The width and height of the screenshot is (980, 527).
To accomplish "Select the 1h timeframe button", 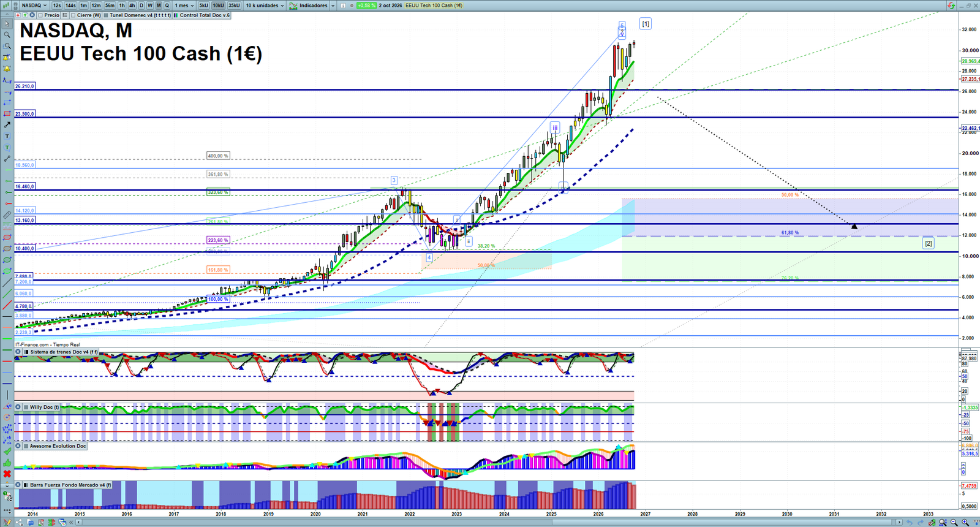I will click(122, 6).
